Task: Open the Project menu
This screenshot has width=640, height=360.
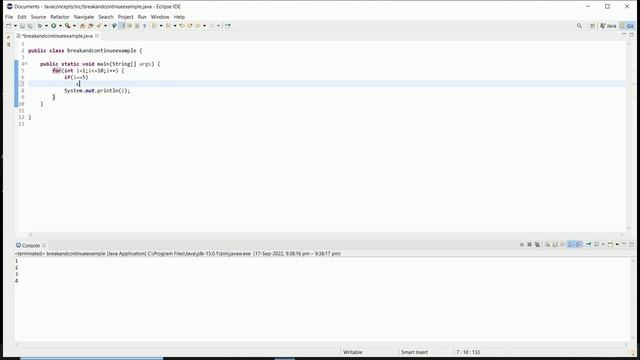Action: point(126,17)
